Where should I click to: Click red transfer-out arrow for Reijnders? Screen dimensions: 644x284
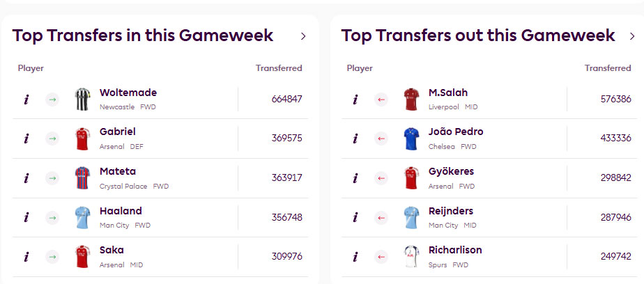pos(381,217)
